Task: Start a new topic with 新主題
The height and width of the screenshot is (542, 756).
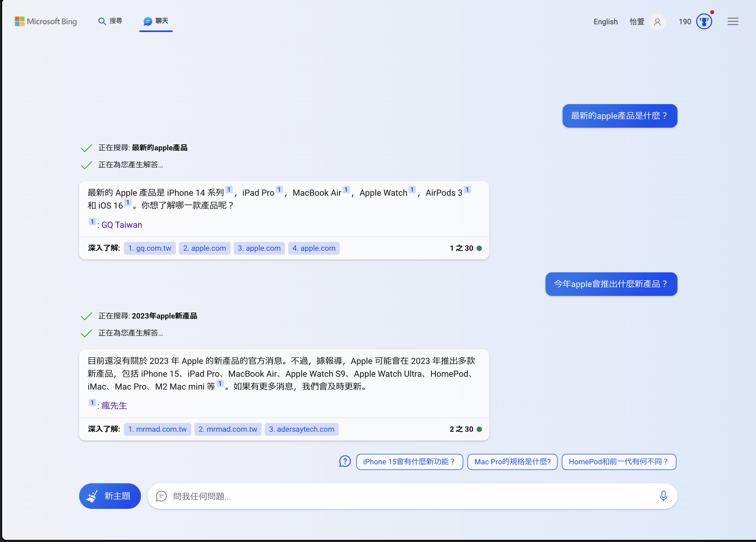Action: (110, 496)
